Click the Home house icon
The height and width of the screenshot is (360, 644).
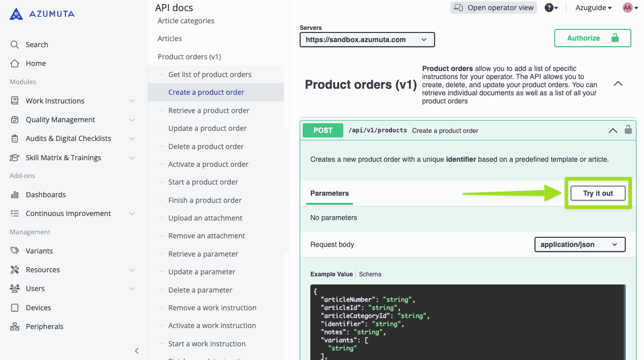coord(15,63)
